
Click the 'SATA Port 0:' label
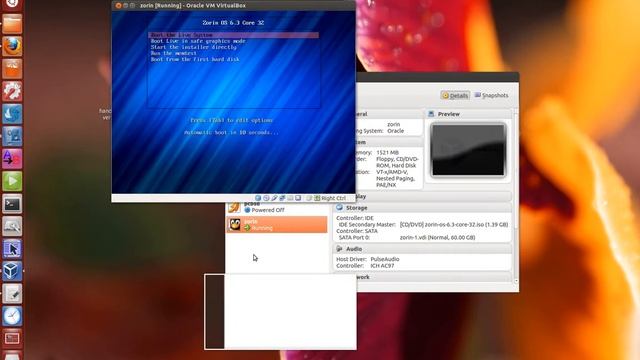point(354,237)
